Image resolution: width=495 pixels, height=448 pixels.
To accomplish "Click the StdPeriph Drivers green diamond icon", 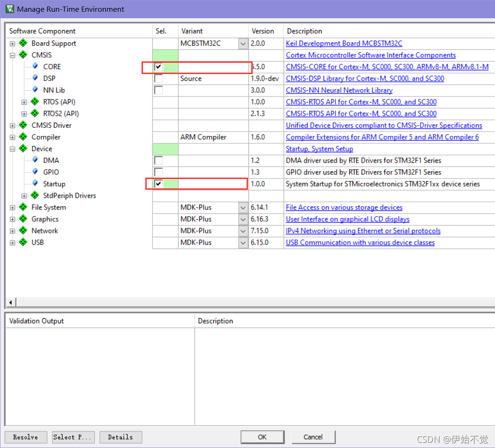I will [x=35, y=195].
